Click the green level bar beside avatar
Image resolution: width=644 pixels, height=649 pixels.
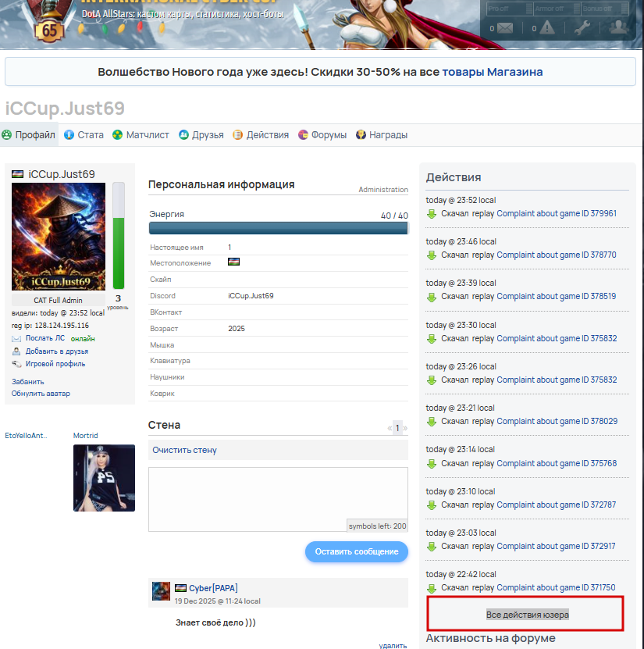tap(119, 236)
